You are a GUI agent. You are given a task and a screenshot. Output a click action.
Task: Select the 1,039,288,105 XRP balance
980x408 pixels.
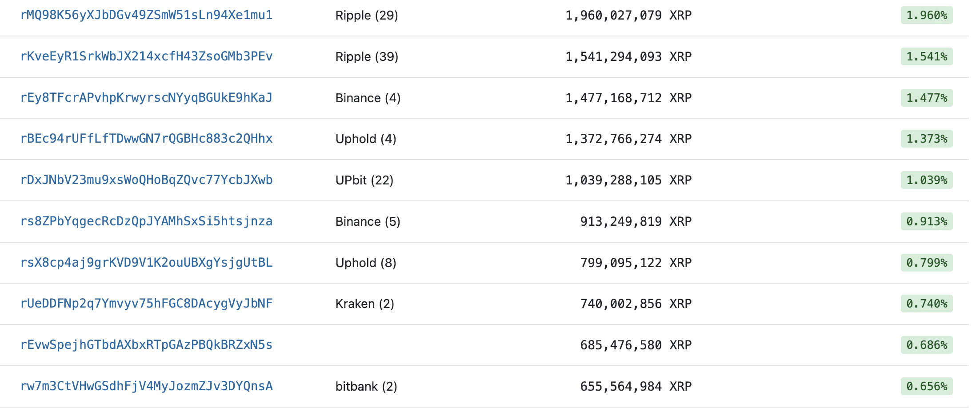[628, 180]
